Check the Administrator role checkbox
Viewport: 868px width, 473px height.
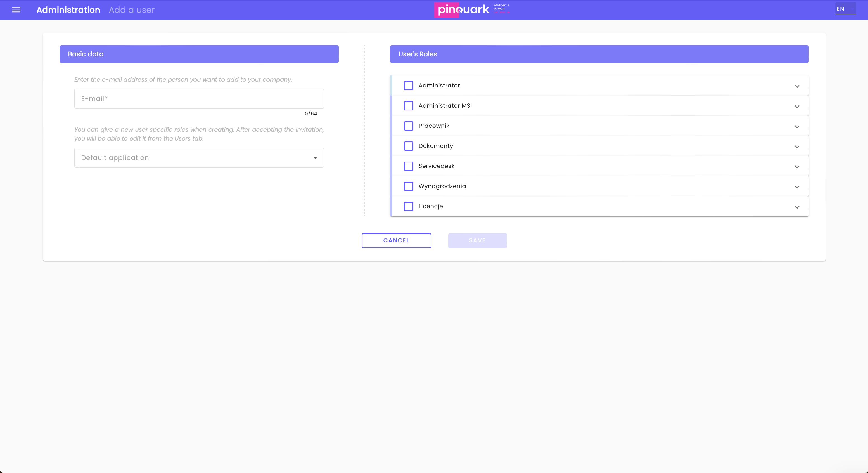click(x=408, y=86)
